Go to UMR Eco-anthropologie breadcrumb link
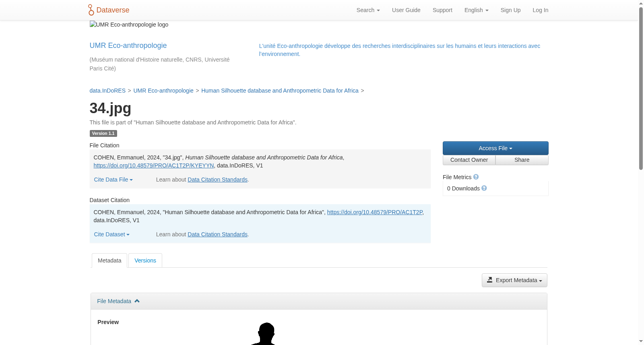This screenshot has width=644, height=345. [x=163, y=91]
